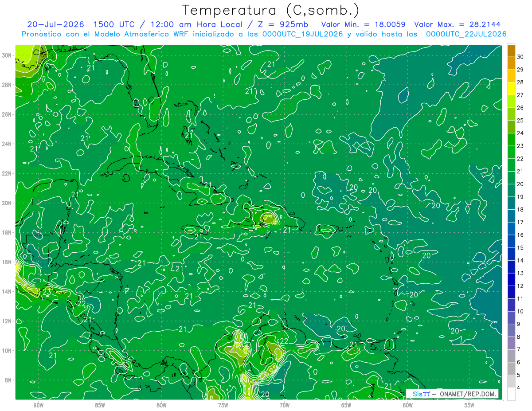
Task: Click the "85W" longitude axis label
Action: pos(100,405)
